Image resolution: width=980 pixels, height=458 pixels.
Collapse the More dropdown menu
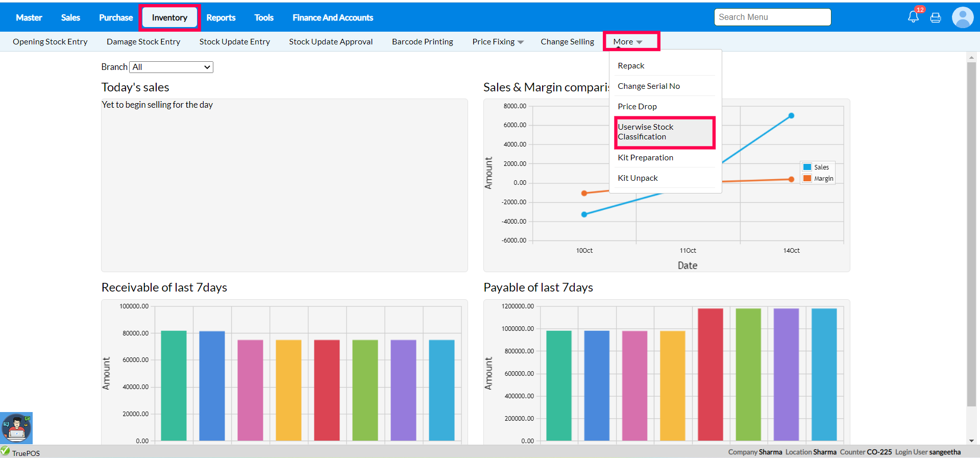(x=628, y=42)
